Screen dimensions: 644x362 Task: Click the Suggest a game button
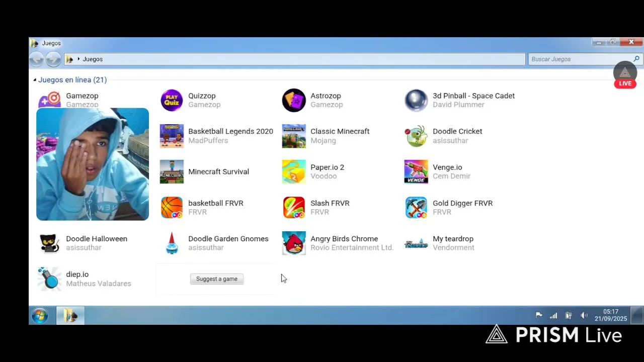pos(217,279)
